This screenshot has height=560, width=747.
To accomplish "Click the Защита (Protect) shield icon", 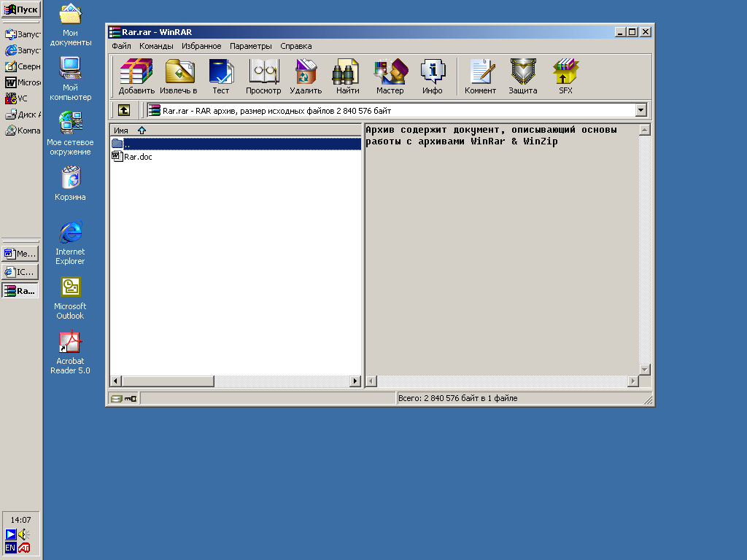I will pos(522,76).
